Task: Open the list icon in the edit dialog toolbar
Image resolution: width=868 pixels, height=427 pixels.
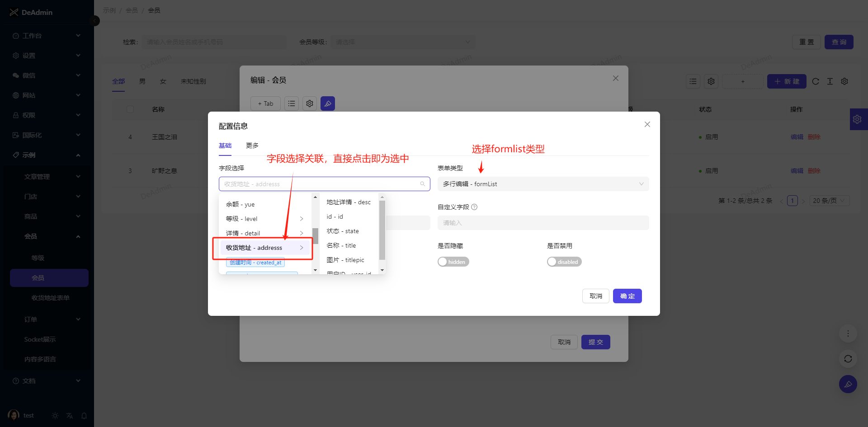Action: pos(292,103)
